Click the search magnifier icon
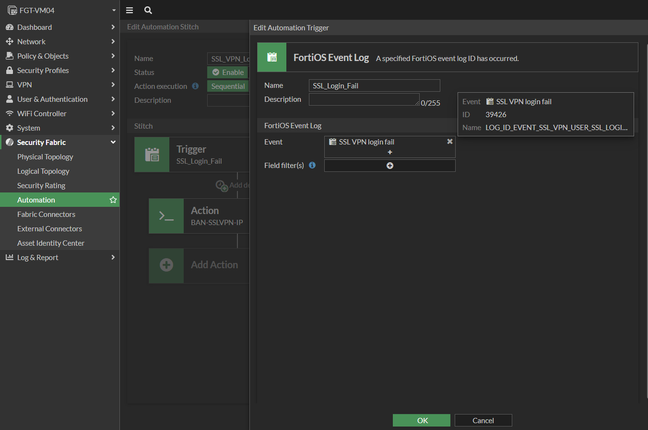Viewport: 648px width, 430px height. tap(148, 10)
